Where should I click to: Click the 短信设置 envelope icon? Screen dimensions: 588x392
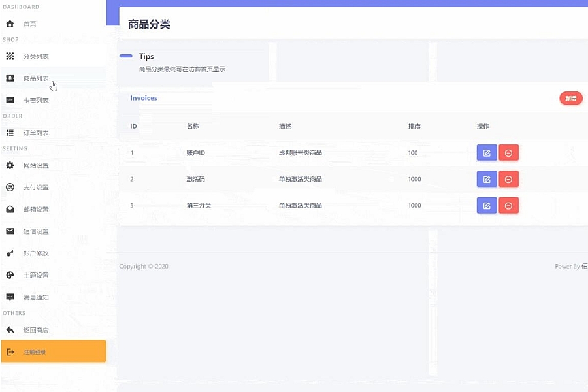10,231
